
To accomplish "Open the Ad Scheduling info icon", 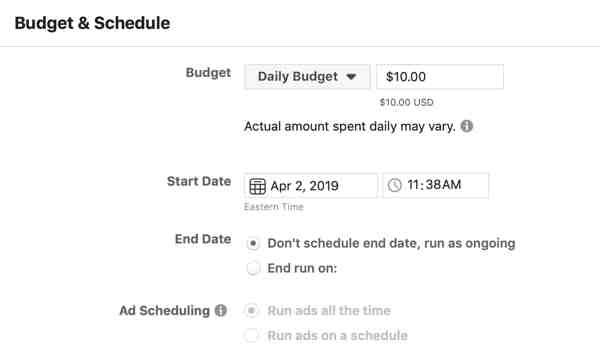I will point(221,310).
